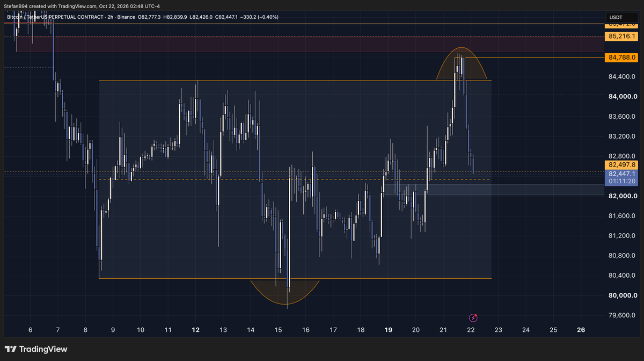Screen dimensions: 644x361
Task: Click the TradingView logo
Action: 36,349
